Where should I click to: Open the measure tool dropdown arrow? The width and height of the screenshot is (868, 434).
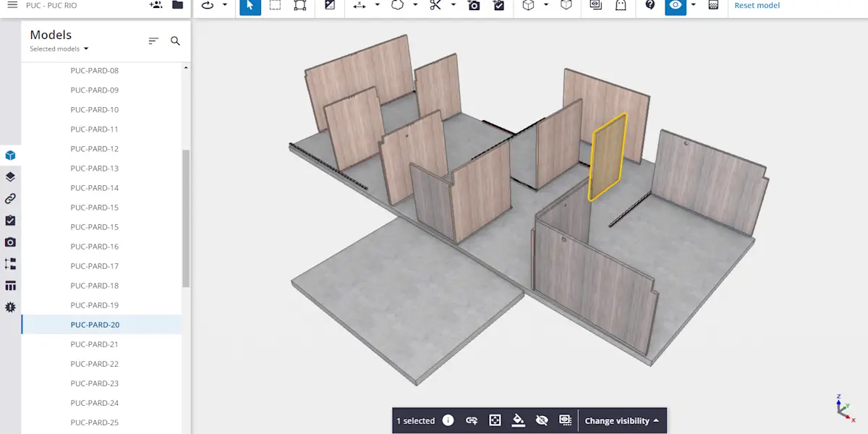pos(378,6)
